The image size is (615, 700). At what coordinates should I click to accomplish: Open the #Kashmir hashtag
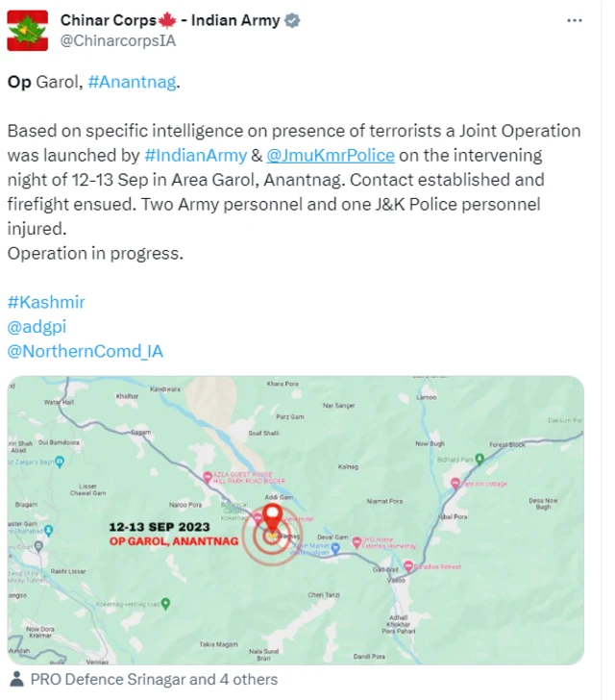pyautogui.click(x=46, y=302)
